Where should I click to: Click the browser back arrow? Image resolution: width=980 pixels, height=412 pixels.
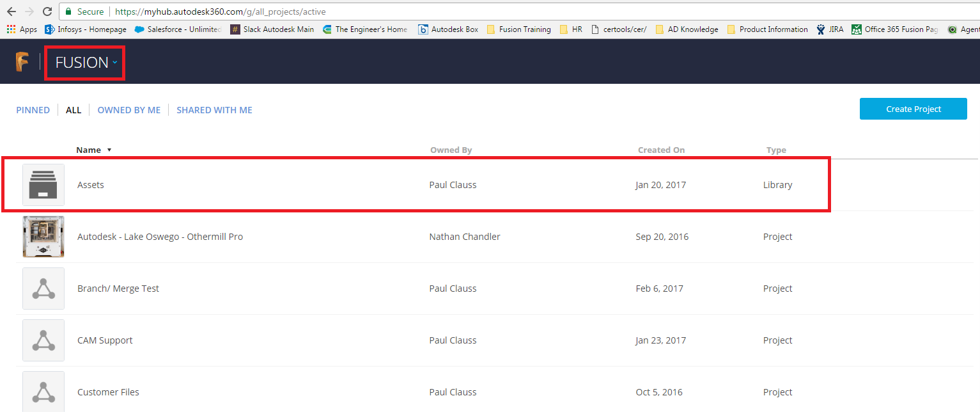click(11, 12)
